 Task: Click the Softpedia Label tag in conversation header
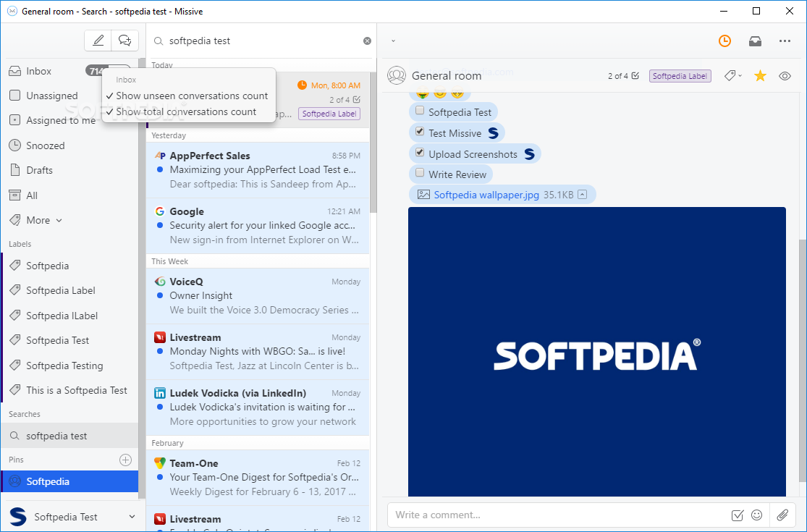pyautogui.click(x=680, y=76)
